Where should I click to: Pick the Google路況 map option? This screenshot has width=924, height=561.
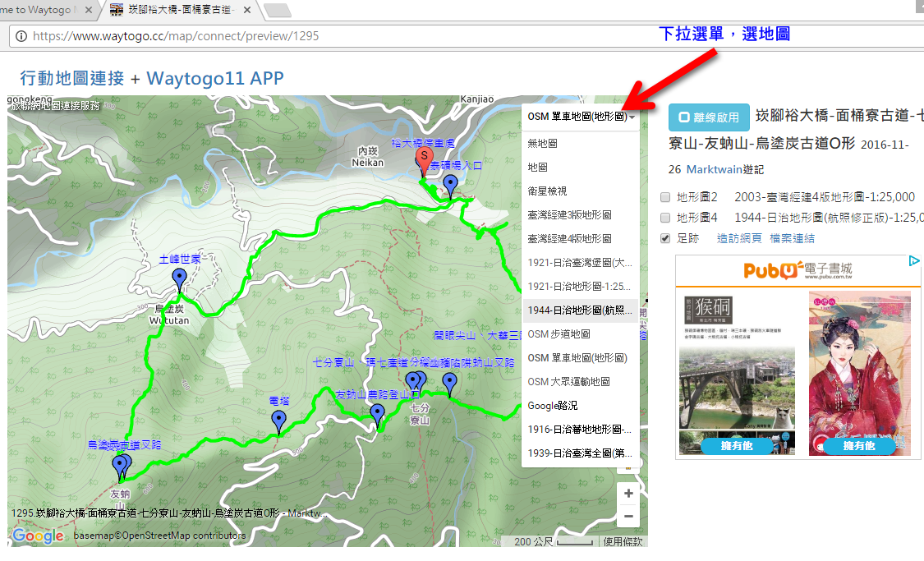tap(554, 406)
